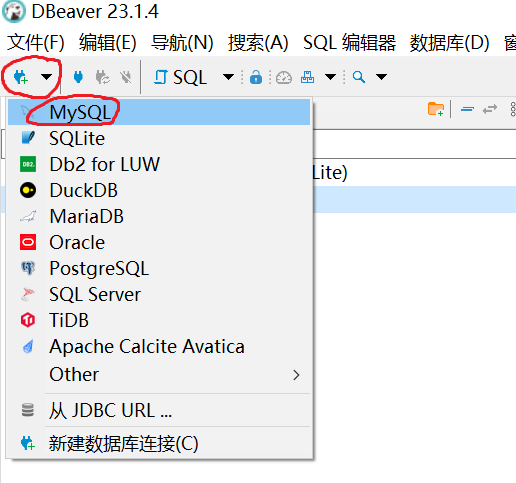Click the magnifier search icon
The width and height of the screenshot is (516, 483).
pos(359,77)
